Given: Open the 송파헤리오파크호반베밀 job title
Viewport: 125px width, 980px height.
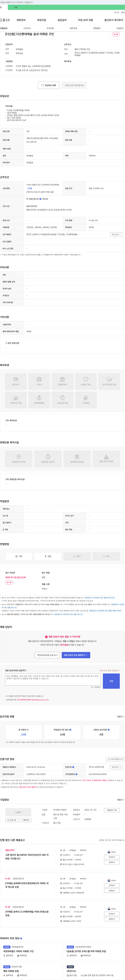Looking at the screenshot, I should 27,885.
